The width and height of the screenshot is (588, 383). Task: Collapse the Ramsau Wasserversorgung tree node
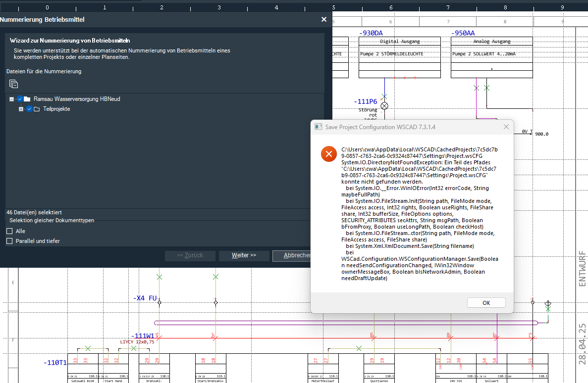click(11, 99)
